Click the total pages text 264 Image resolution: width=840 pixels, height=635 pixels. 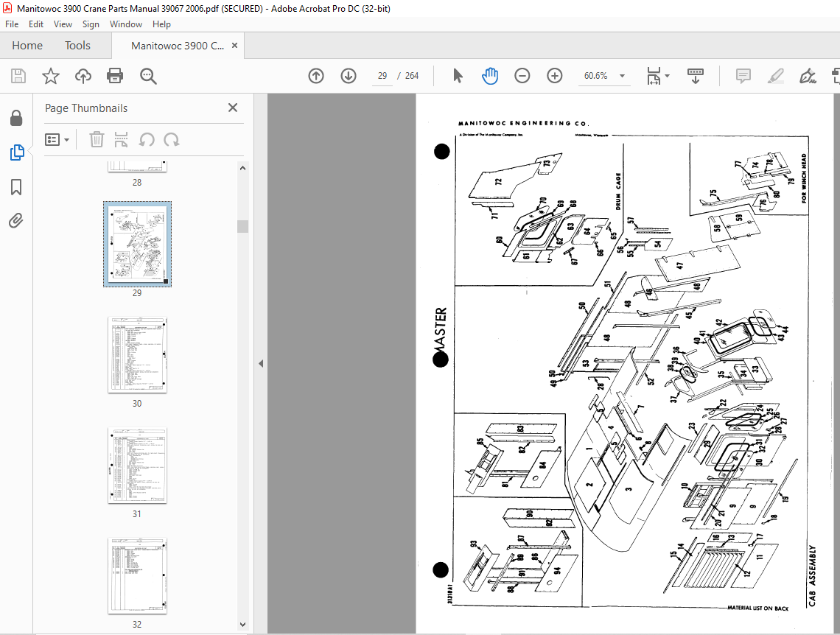coord(412,76)
